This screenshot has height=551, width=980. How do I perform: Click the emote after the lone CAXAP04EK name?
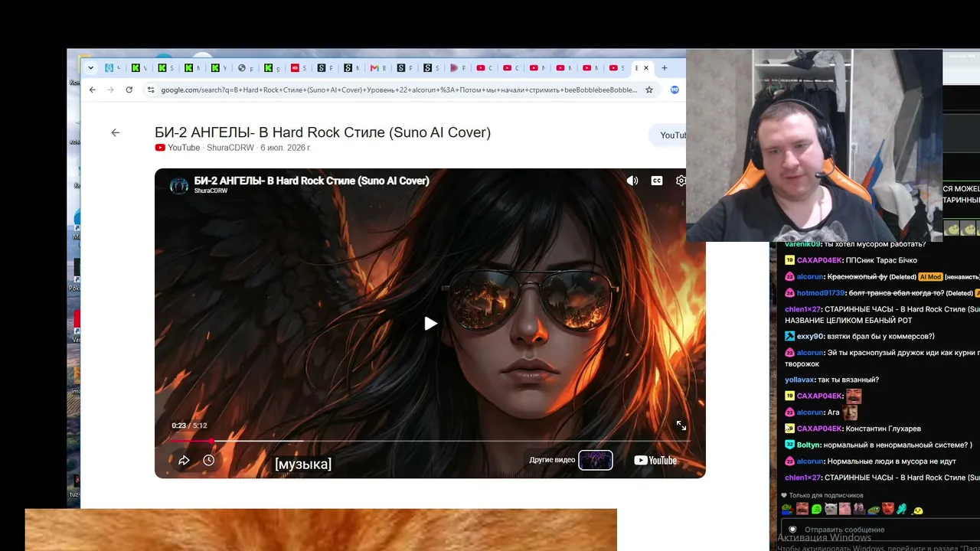point(854,396)
